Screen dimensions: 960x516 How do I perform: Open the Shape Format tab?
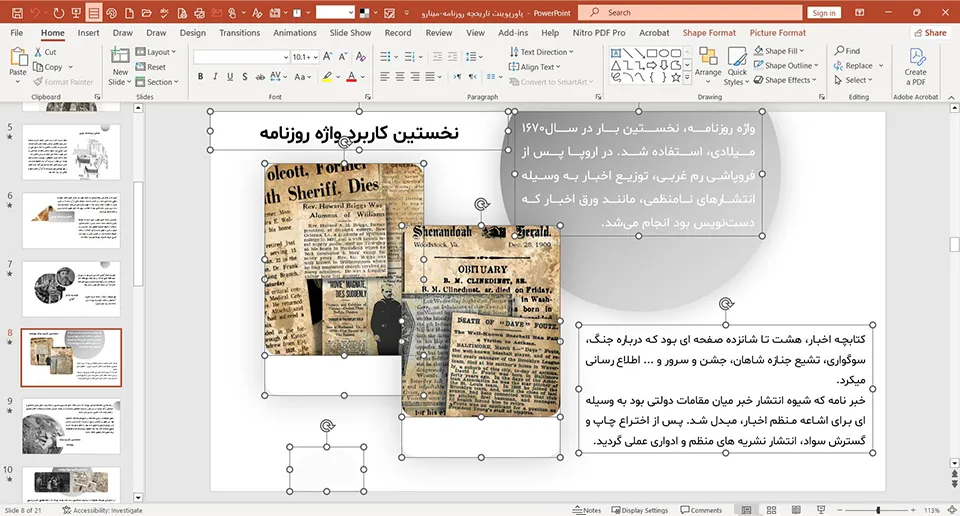709,33
